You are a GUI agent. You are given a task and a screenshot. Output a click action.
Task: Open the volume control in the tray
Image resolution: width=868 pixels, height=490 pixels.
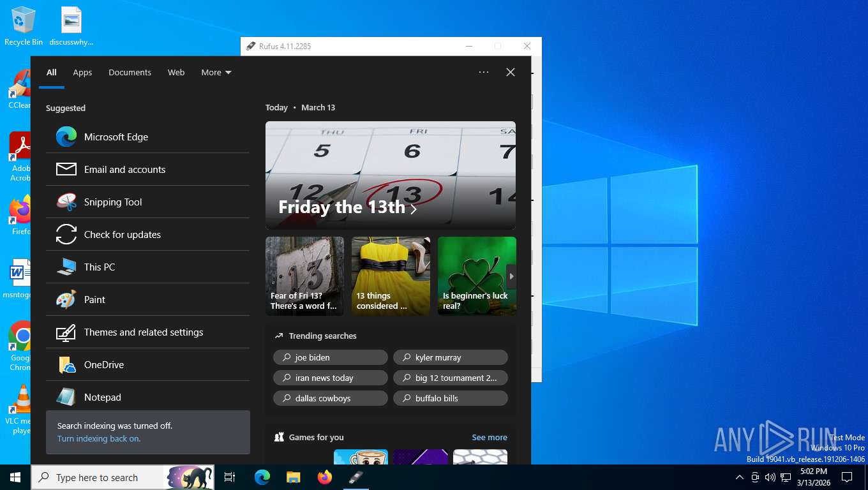coord(770,477)
